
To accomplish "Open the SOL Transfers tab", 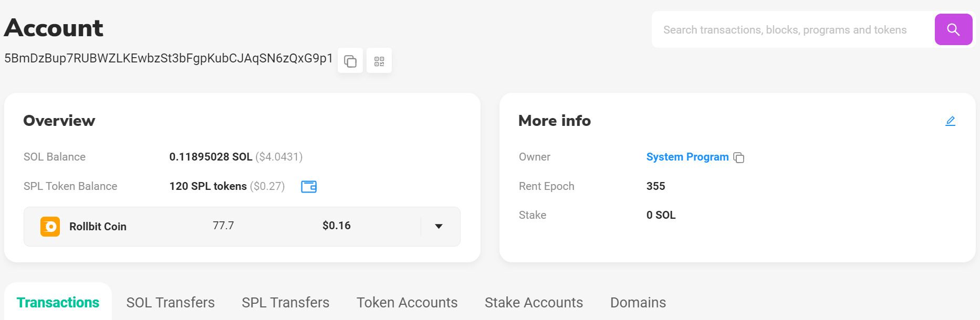I will point(170,303).
